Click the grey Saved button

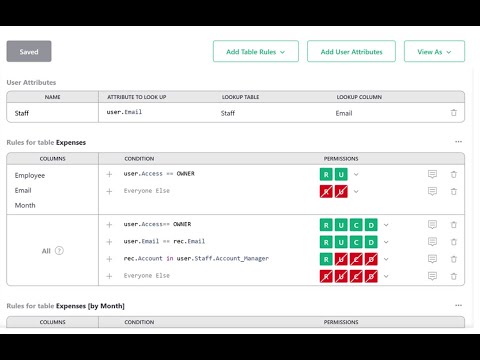coord(29,51)
